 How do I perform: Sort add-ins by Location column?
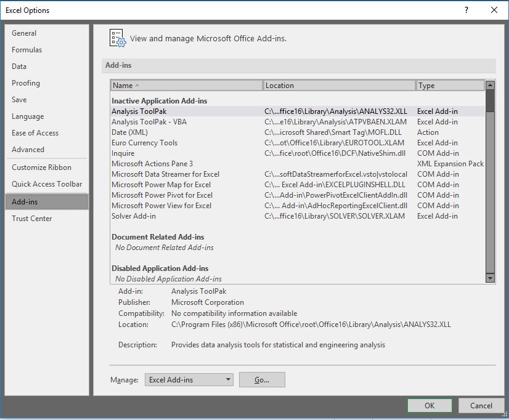click(339, 86)
